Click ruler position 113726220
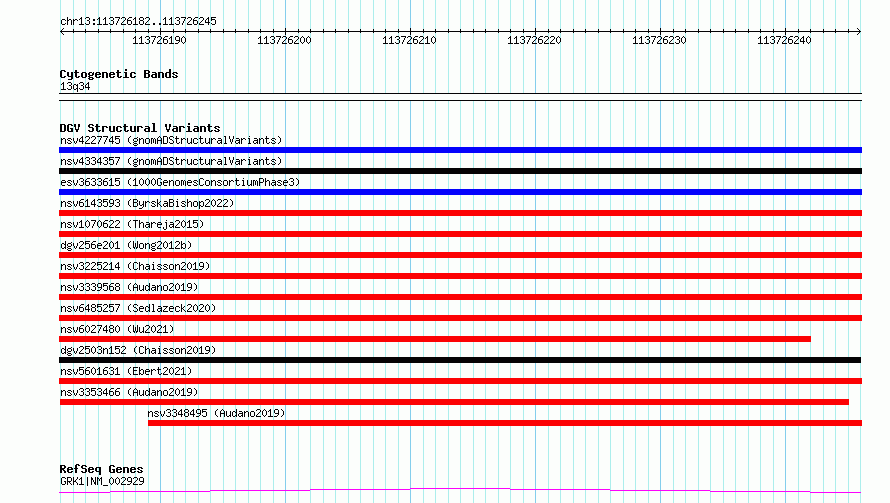 [534, 40]
